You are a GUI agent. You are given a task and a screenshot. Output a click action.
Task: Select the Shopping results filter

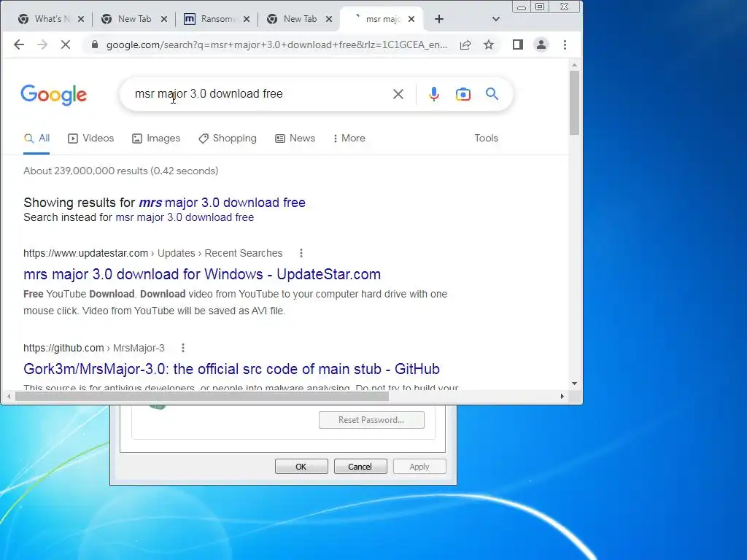click(x=228, y=138)
